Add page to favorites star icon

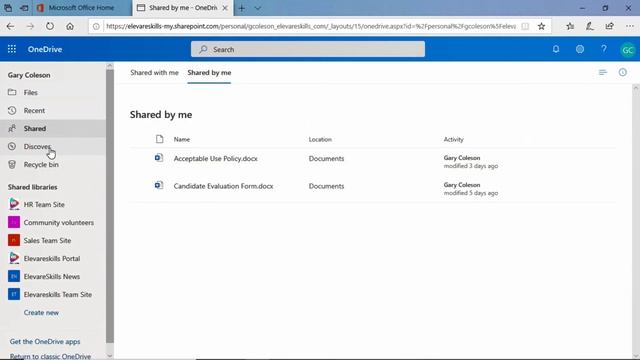pos(541,26)
